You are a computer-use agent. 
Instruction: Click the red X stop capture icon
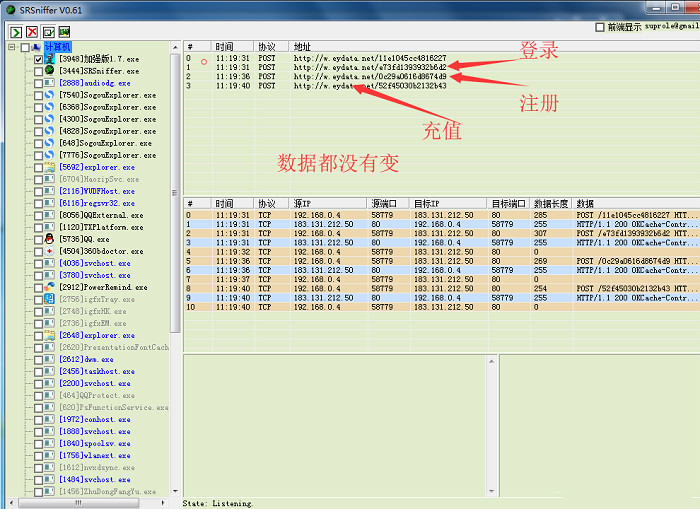pyautogui.click(x=32, y=32)
